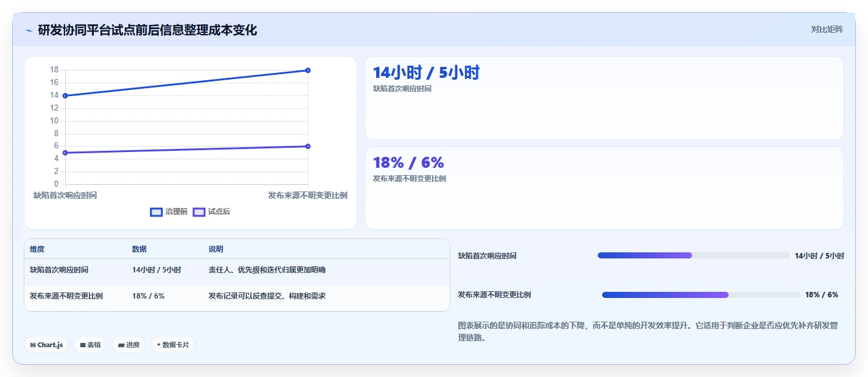Click the 进度 chip icon

(x=121, y=345)
